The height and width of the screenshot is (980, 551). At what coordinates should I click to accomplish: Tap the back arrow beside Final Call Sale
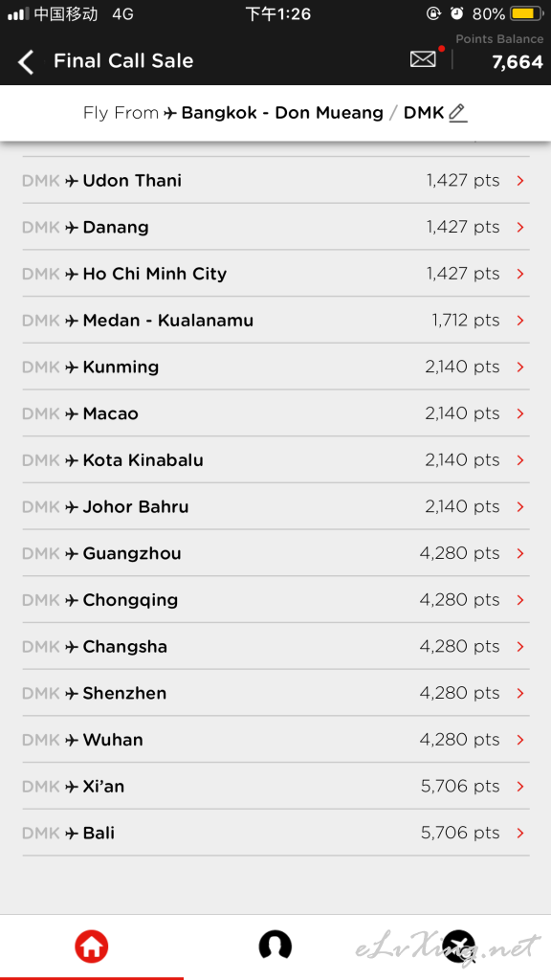pos(26,62)
